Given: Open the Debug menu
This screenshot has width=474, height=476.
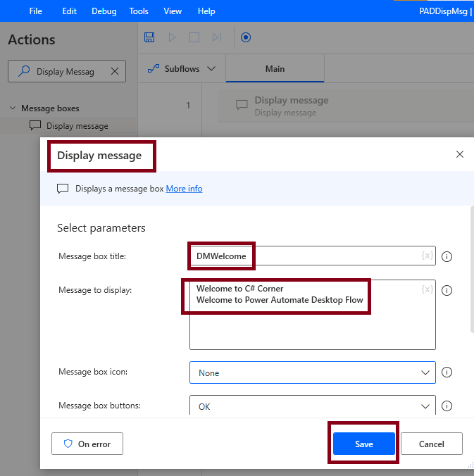Looking at the screenshot, I should pos(104,11).
